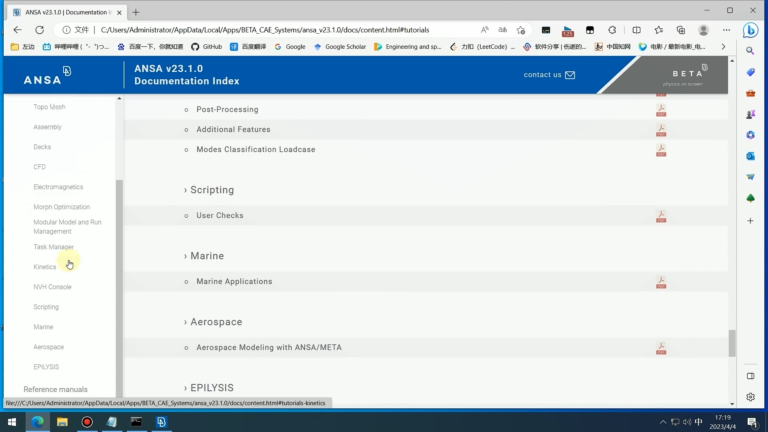Open Bing chat sidebar icon
768x432 pixels.
[x=750, y=30]
